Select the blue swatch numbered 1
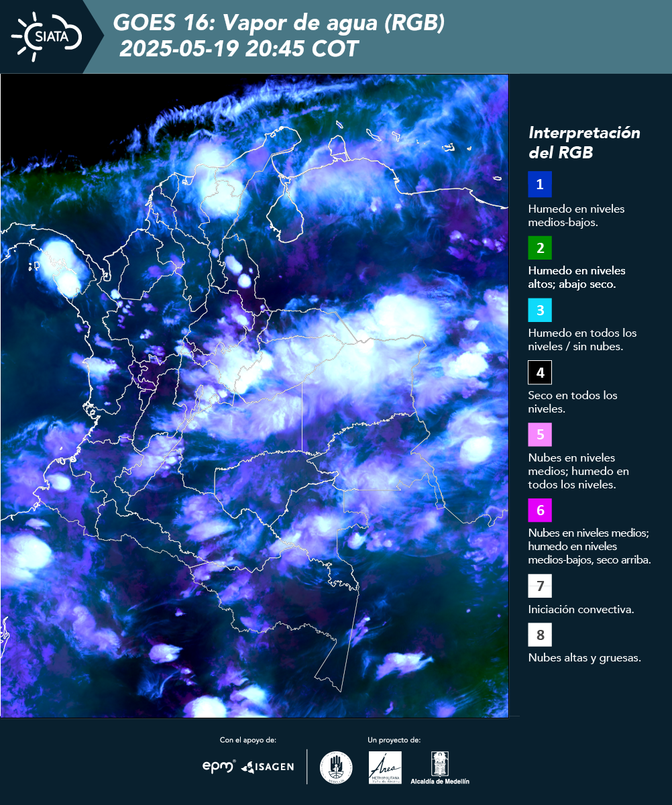Screen dimensions: 672x805 (x=540, y=184)
